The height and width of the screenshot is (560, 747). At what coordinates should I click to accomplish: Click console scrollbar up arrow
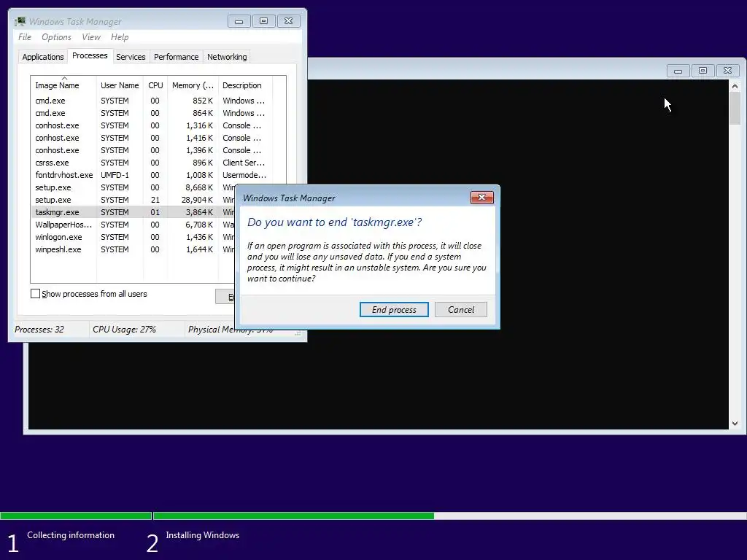(735, 86)
